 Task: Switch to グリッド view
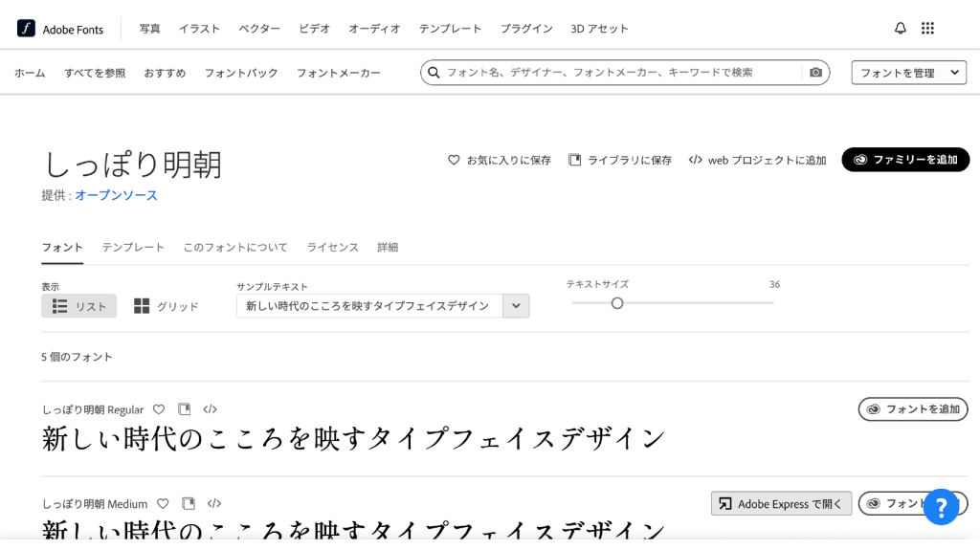[167, 306]
